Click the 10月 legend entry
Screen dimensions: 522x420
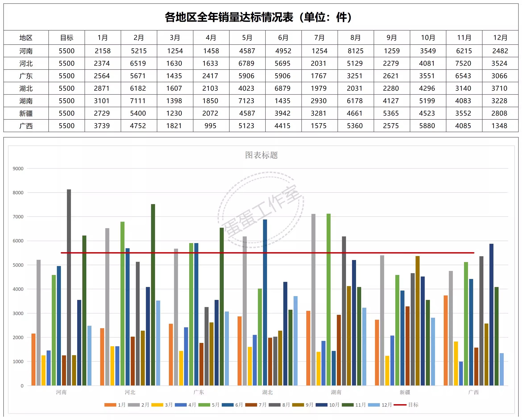coord(328,405)
